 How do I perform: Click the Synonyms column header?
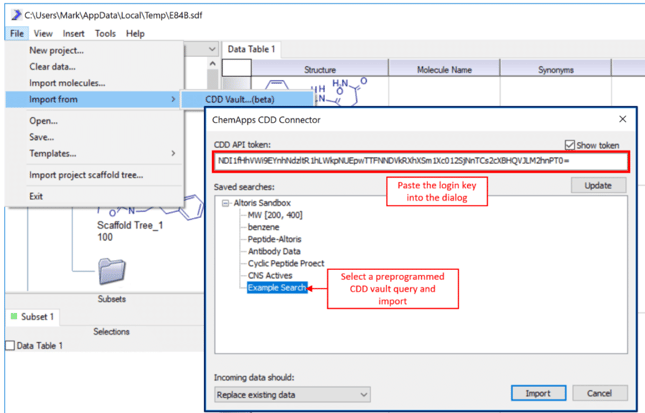click(556, 70)
